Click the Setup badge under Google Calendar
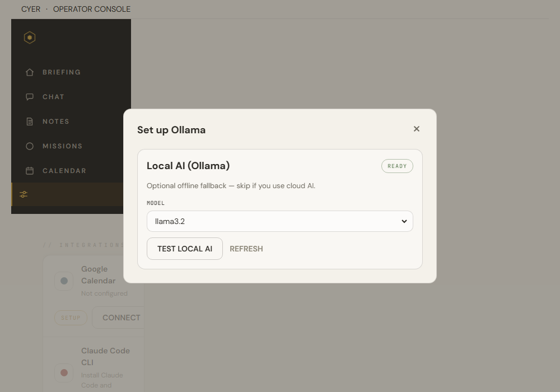The image size is (560, 392). coord(71,318)
